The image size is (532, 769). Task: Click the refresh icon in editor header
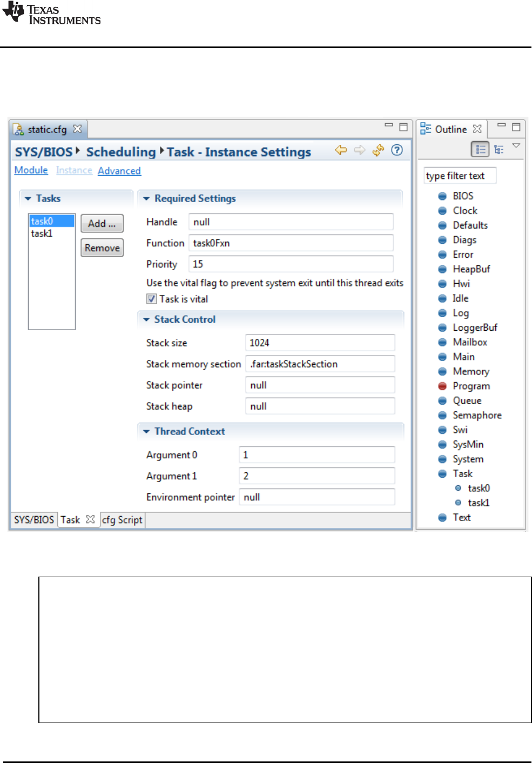pyautogui.click(x=378, y=150)
